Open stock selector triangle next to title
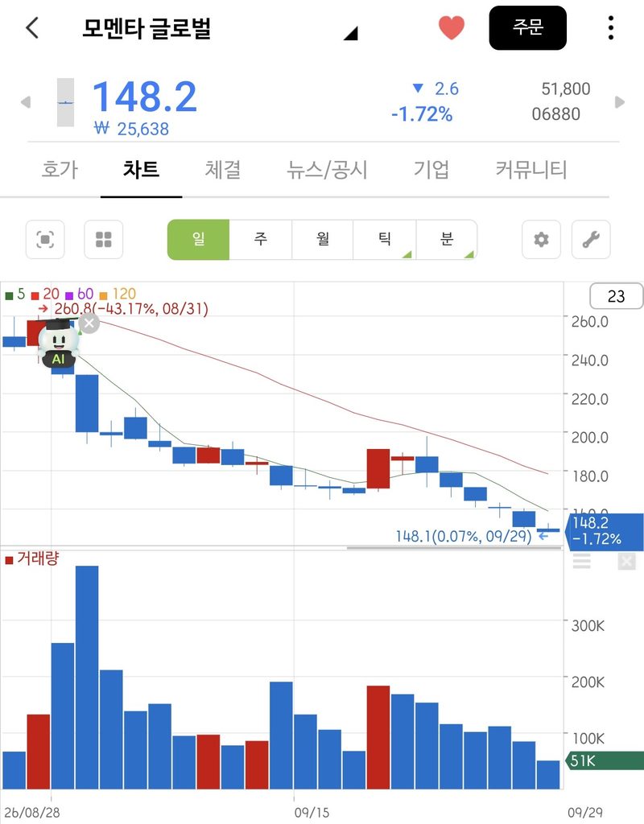 [x=351, y=34]
